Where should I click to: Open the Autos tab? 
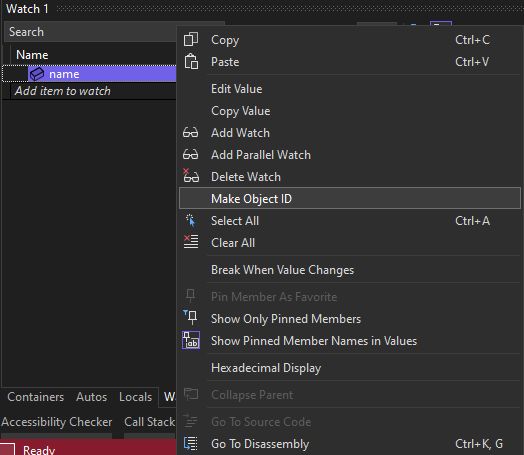(91, 397)
